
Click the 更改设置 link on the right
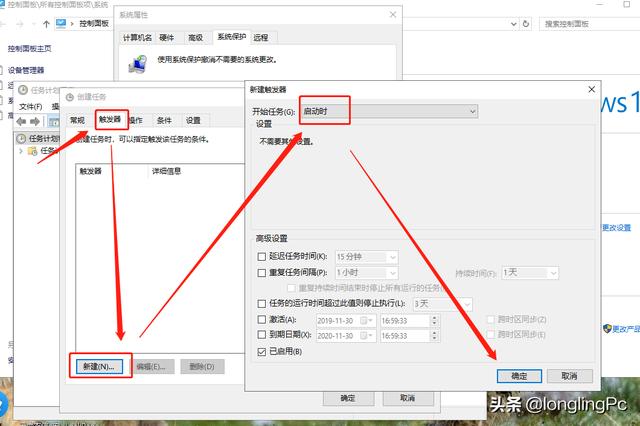(x=617, y=228)
